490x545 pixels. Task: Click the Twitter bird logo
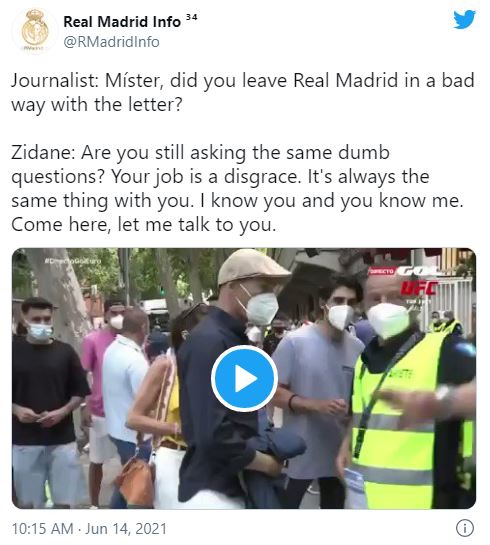(x=464, y=19)
